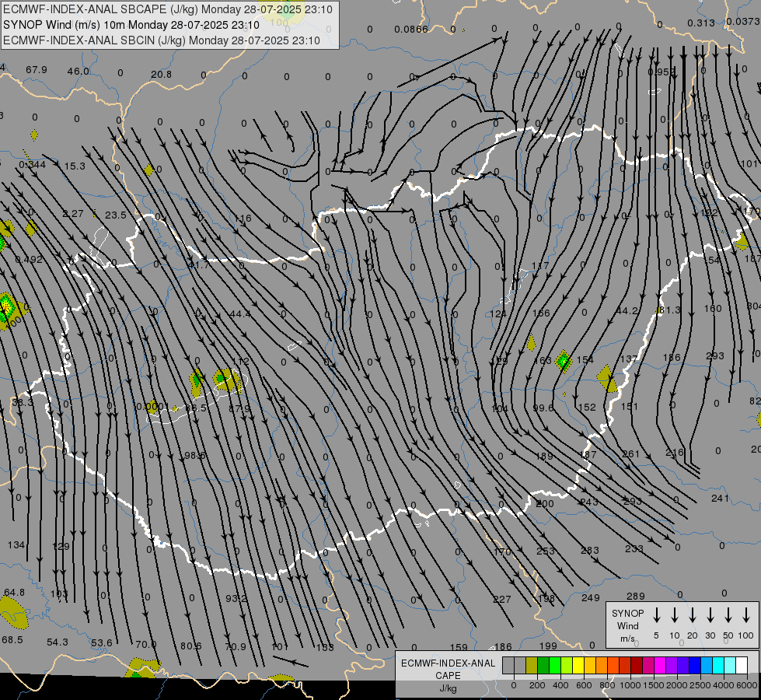Image resolution: width=761 pixels, height=700 pixels.
Task: Click the map value 23.5
Action: click(116, 215)
